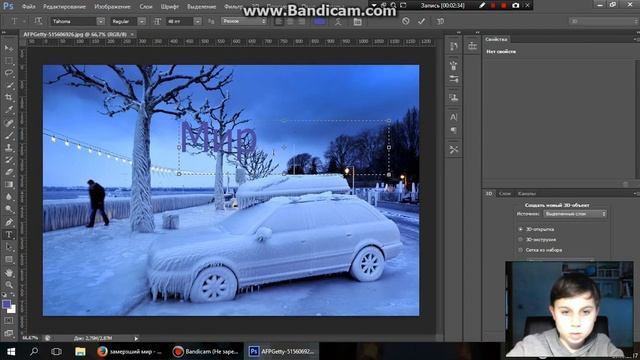The image size is (640, 360).
Task: Create 3D from text via the options bar 3D icon
Action: point(440,21)
